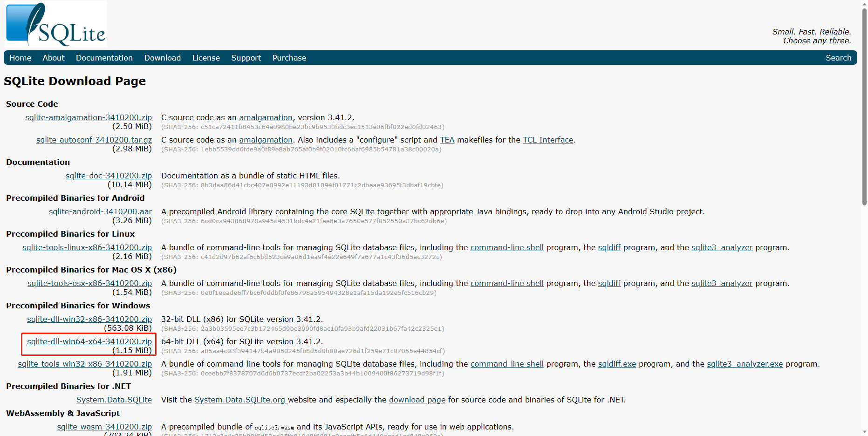
Task: Open the System.Data.SQLite link
Action: point(114,400)
